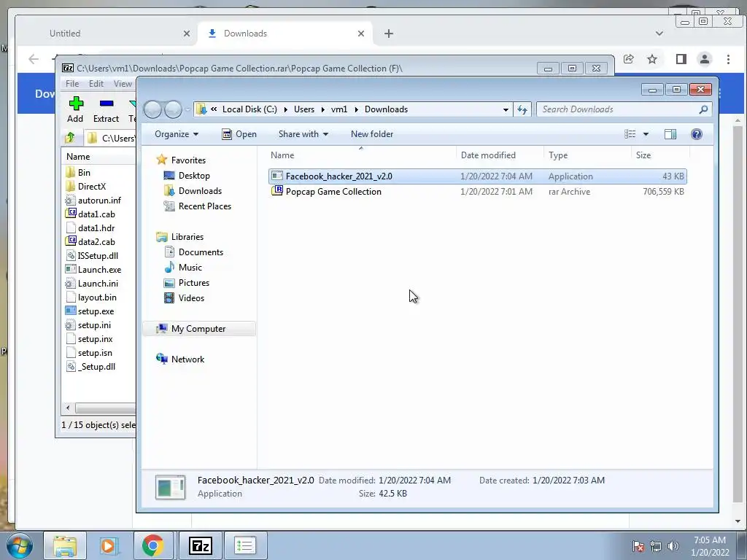Click vm1 in the address breadcrumb

coord(338,109)
